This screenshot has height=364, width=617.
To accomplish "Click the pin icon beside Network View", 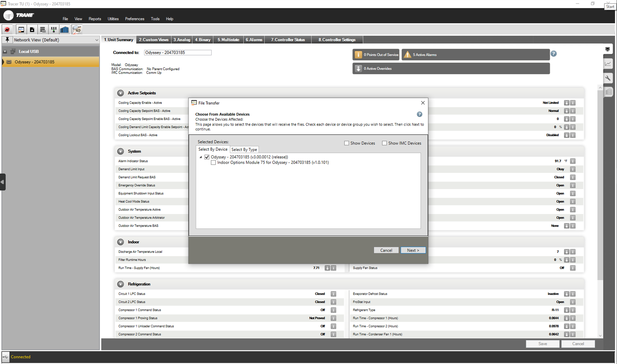I will 7,40.
